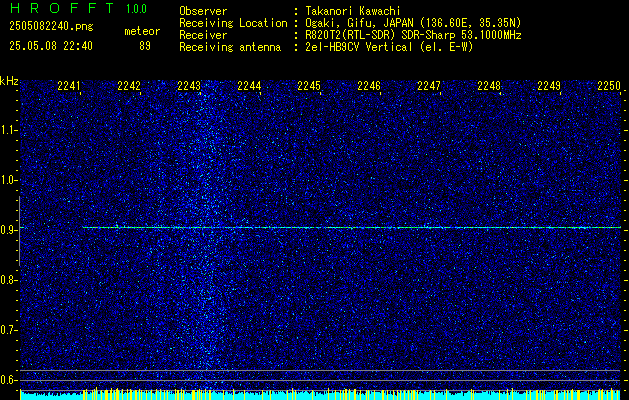
Task: Click the green carrier signal line at 0.9 kHz
Action: [352, 227]
